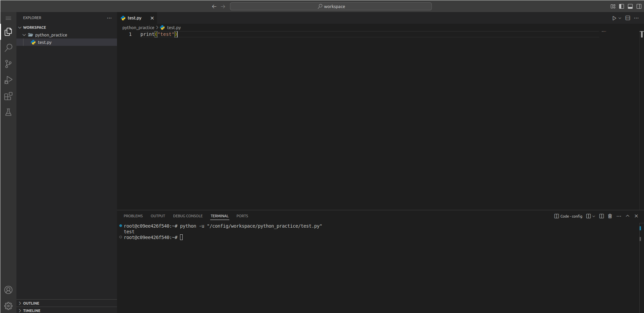This screenshot has height=313, width=644.
Task: Click the workspace search command box
Action: 331,6
